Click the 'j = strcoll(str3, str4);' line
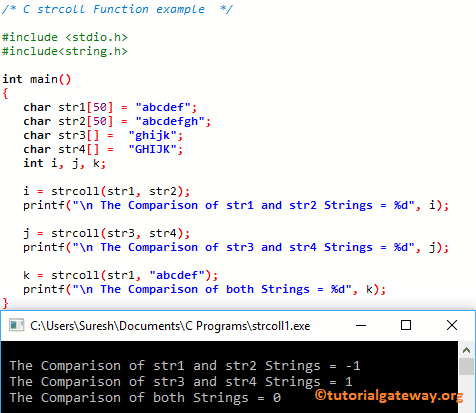 (106, 233)
